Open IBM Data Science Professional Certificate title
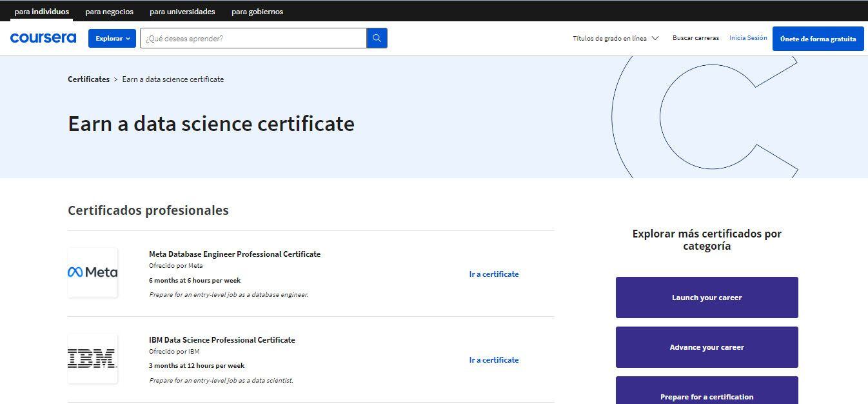 tap(222, 340)
